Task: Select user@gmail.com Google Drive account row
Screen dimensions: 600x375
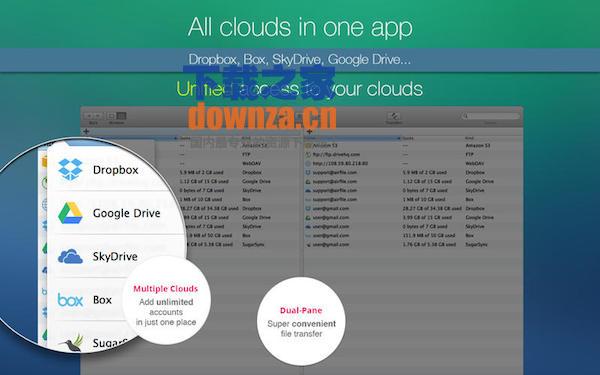Action: click(x=414, y=217)
